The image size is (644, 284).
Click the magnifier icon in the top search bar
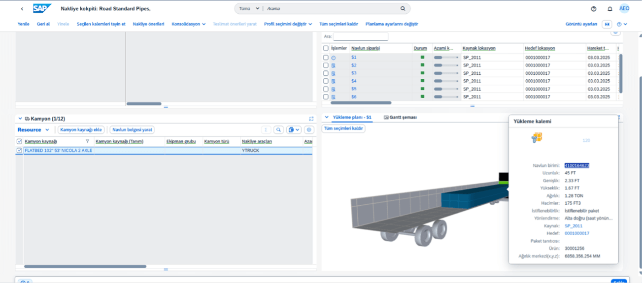403,9
